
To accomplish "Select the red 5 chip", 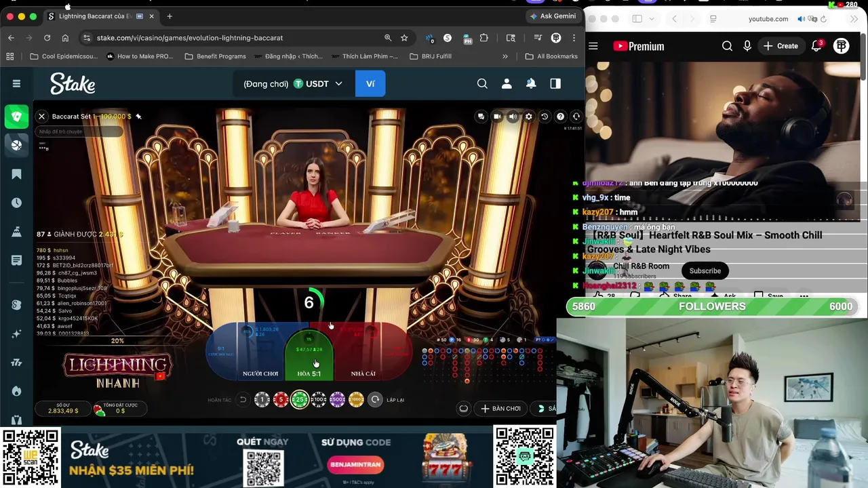I will click(281, 400).
